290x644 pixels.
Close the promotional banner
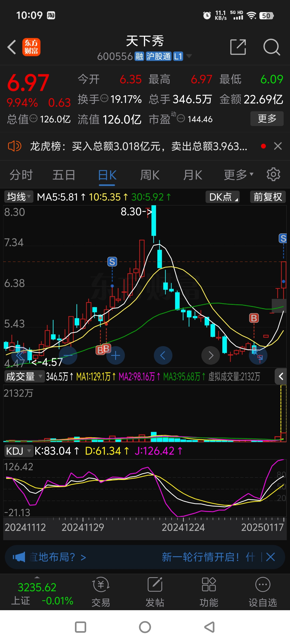coord(270,557)
